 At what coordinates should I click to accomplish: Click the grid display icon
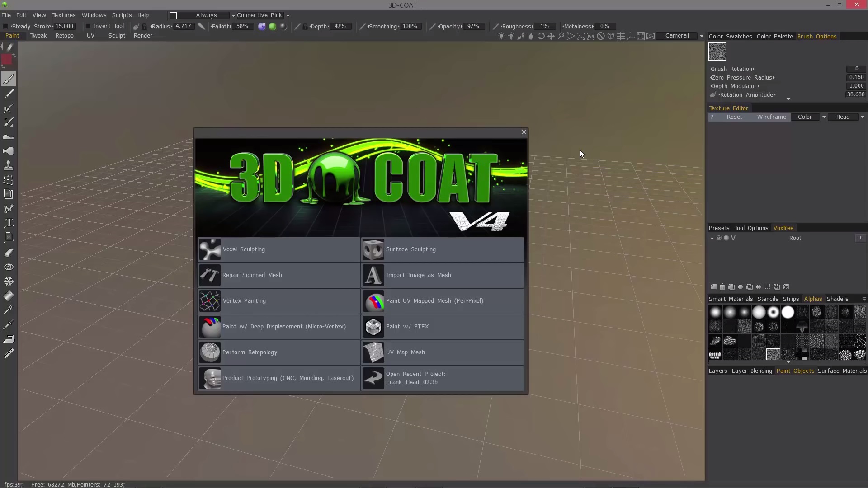click(x=621, y=36)
